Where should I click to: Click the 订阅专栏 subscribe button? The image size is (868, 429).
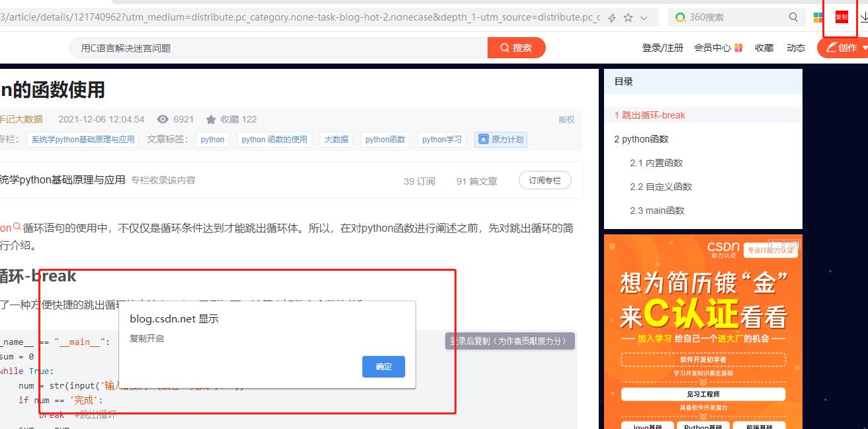pyautogui.click(x=544, y=179)
